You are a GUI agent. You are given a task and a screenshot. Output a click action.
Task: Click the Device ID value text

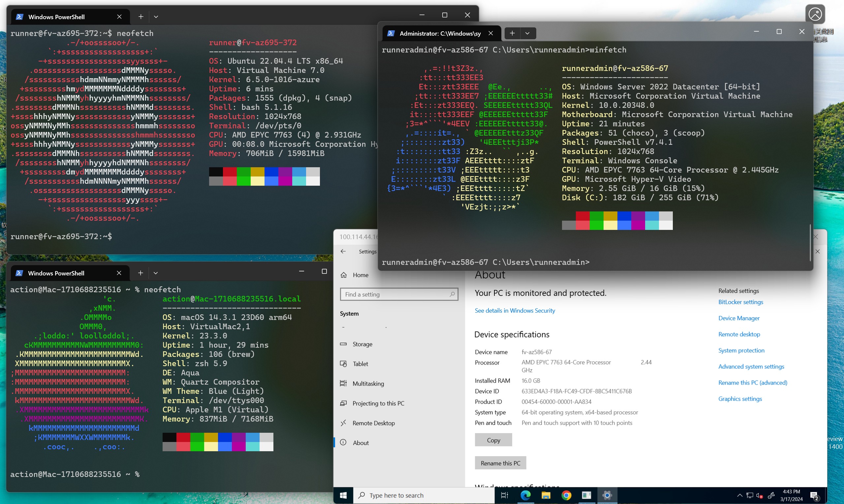pyautogui.click(x=577, y=391)
